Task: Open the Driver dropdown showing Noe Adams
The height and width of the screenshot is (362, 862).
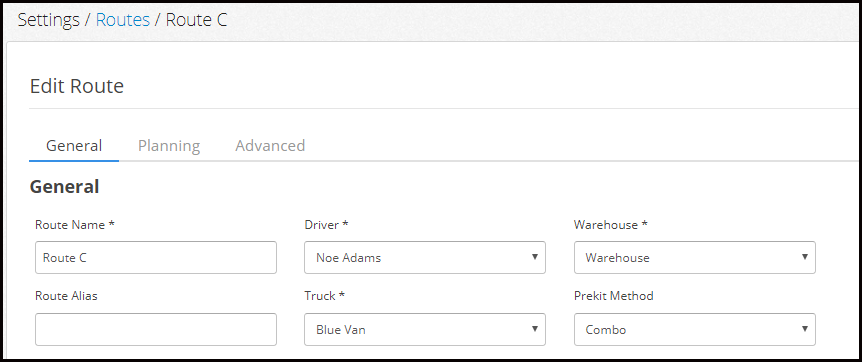Action: [424, 257]
